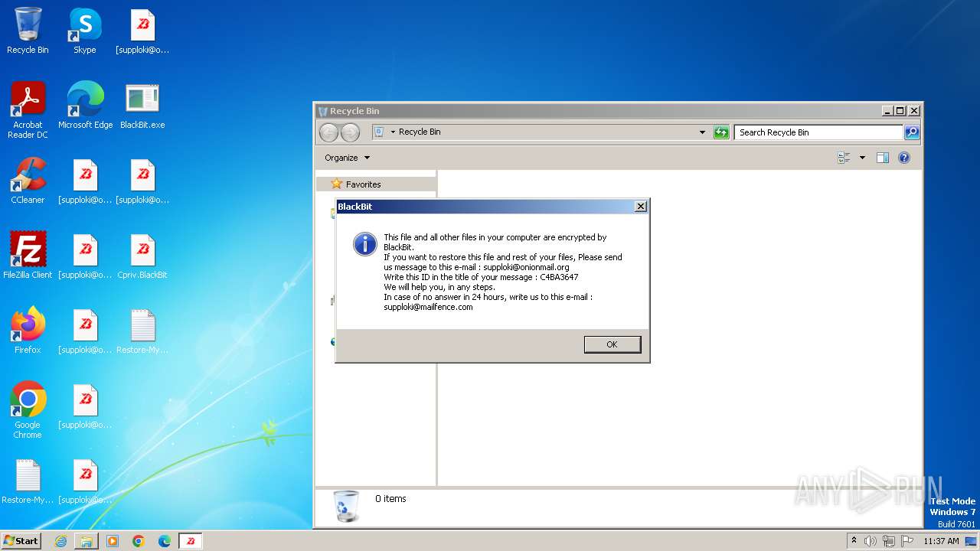Open Edge from the taskbar

(x=165, y=541)
